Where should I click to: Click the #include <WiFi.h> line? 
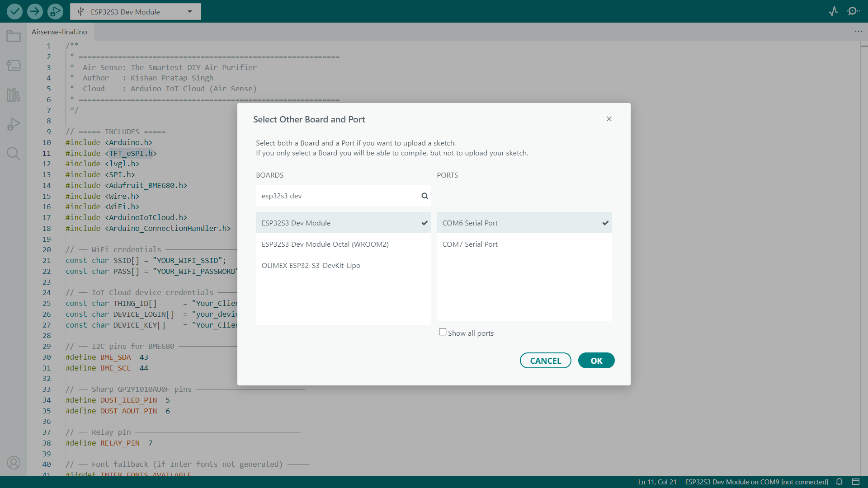103,207
